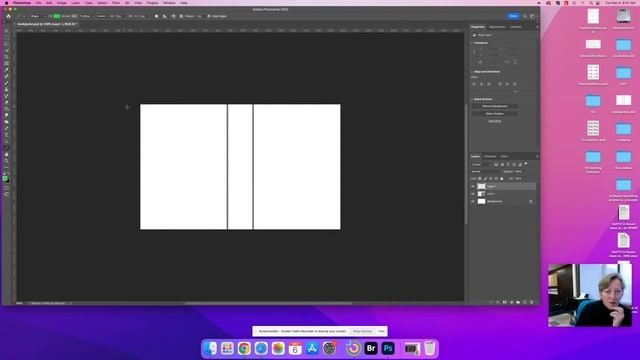Collapse the Align and Distribute section
The image size is (640, 360).
click(471, 71)
